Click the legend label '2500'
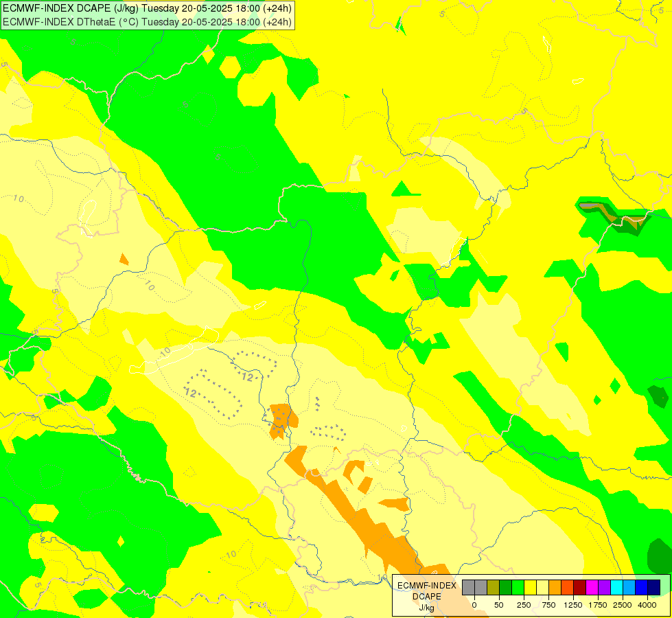Image resolution: width=672 pixels, height=618 pixels. point(623,605)
